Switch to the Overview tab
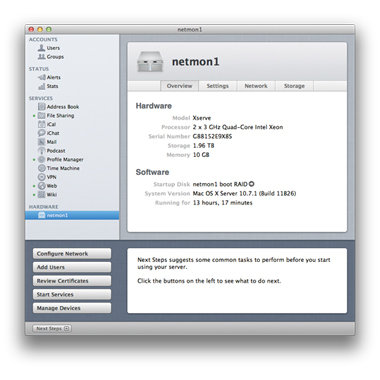This screenshot has width=380, height=380. 179,86
